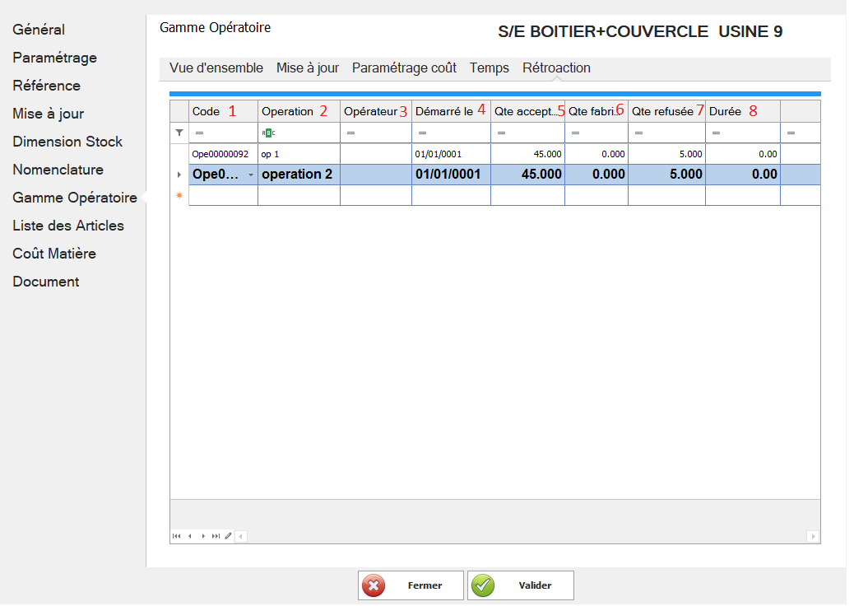Click the ABC filter icon under Operation
The height and width of the screenshot is (606, 868).
269,133
